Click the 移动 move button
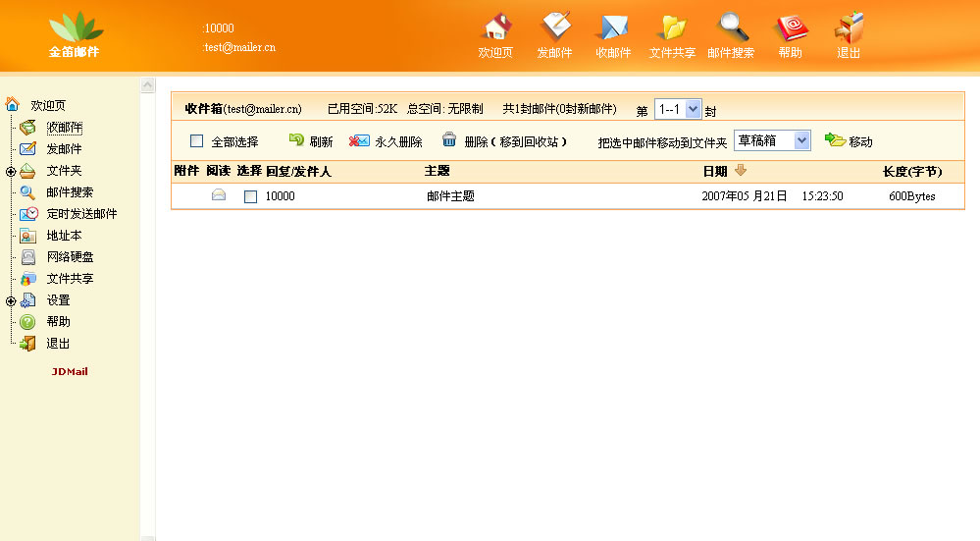Screen dimensions: 980x541 point(849,141)
